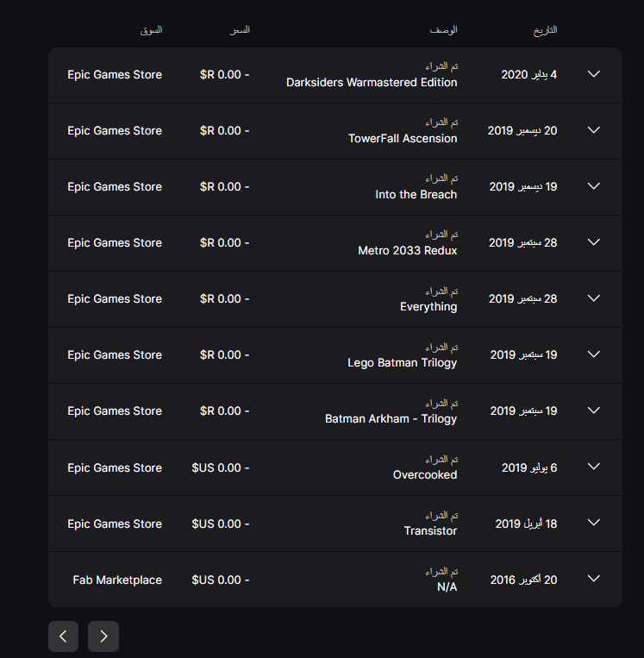Click the marketplace column header

(x=151, y=30)
